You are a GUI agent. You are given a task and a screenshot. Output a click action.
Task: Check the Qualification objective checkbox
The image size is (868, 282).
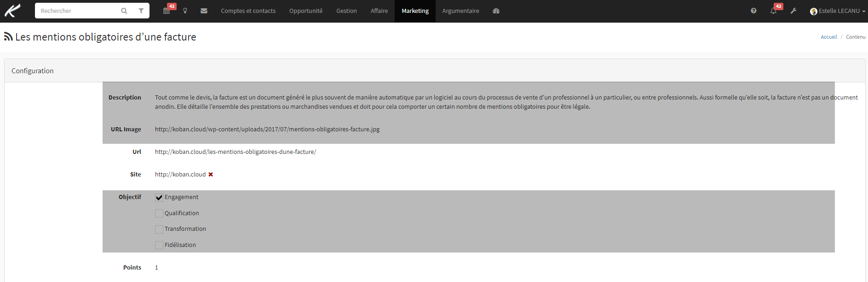pyautogui.click(x=159, y=213)
